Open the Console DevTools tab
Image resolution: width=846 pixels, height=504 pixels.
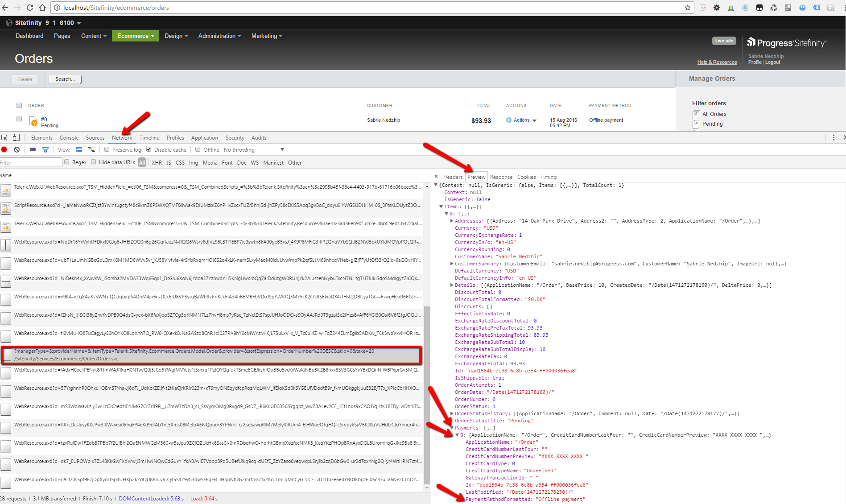(69, 138)
